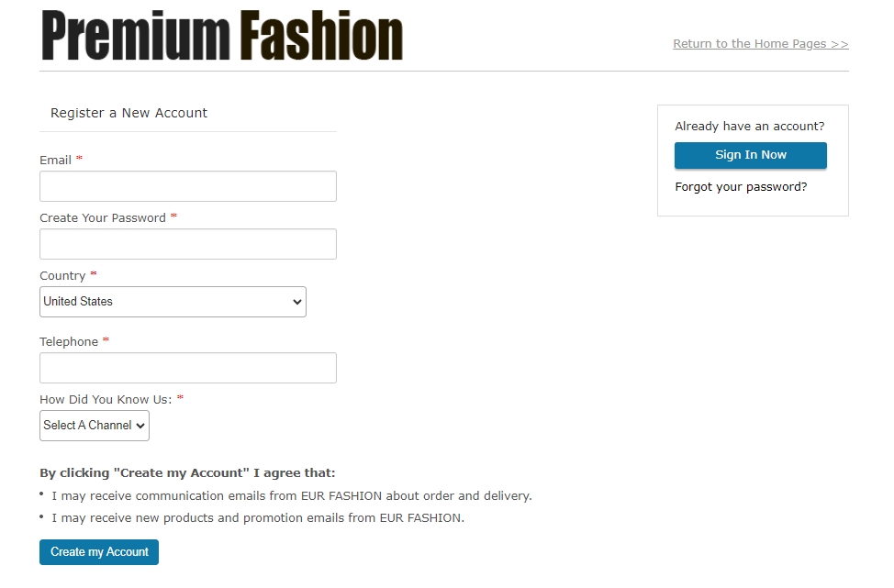Click the Already have an account text
894x588 pixels.
(x=750, y=127)
